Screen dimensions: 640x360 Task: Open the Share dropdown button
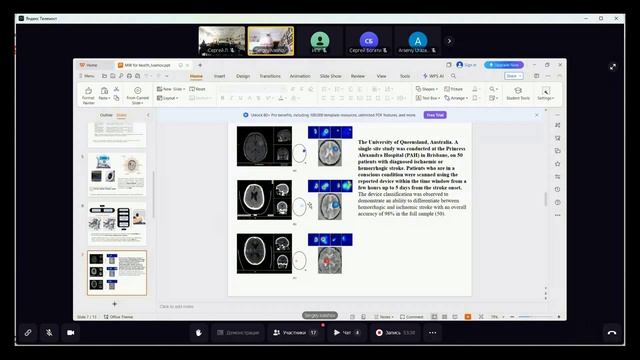[x=513, y=76]
